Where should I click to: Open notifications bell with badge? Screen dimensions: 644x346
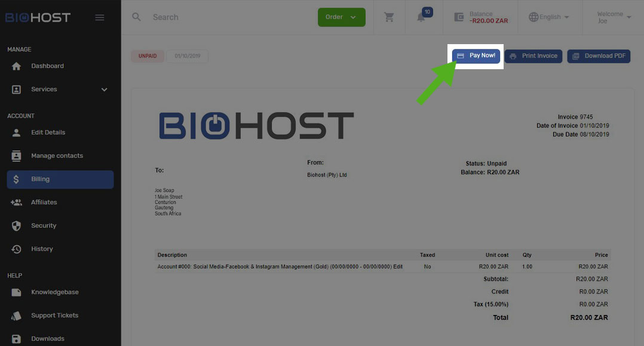coord(422,17)
